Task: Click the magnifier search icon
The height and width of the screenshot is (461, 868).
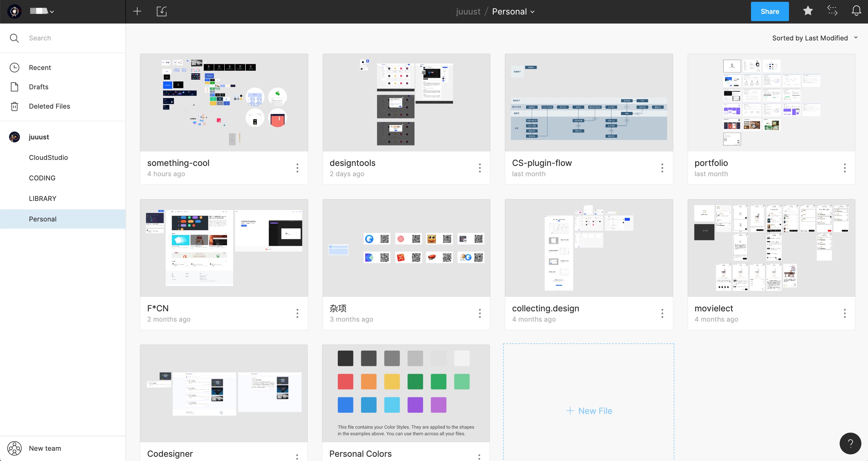Action: tap(14, 38)
